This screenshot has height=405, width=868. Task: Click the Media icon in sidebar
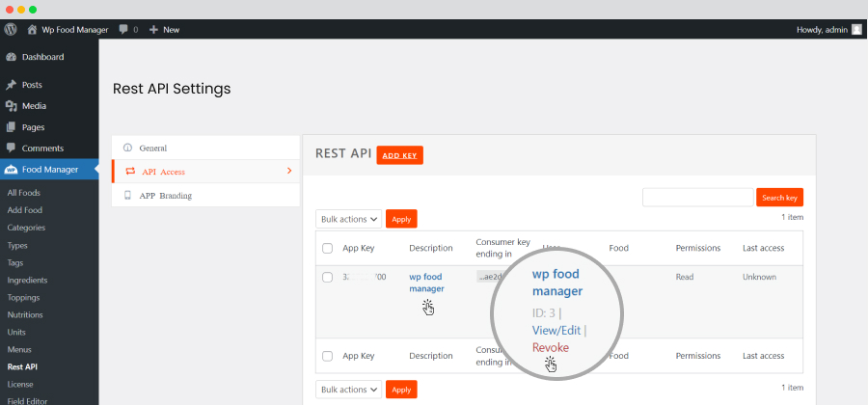coord(11,106)
